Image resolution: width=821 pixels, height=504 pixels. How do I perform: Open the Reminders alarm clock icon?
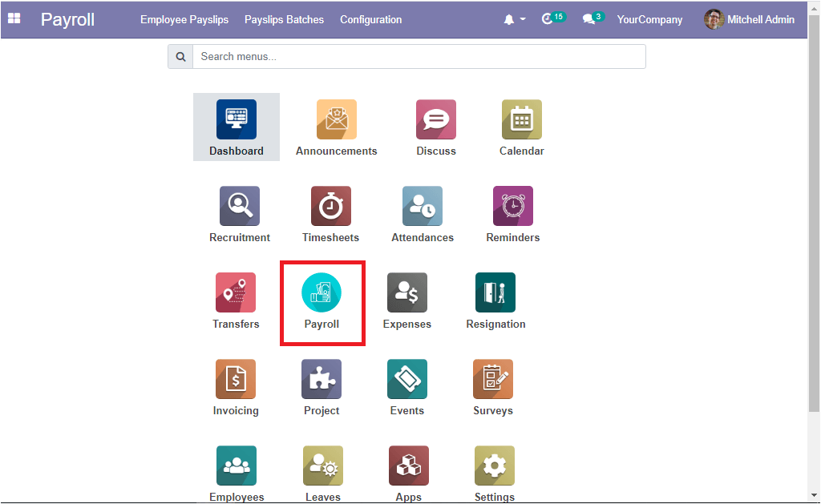point(512,207)
